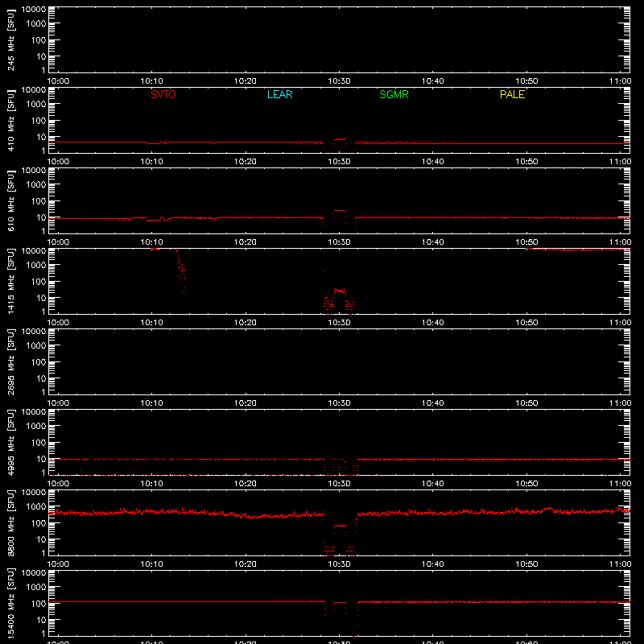Click the 10:30 calibration bump in 610 MHz plot
This screenshot has width=644, height=644.
pyautogui.click(x=340, y=211)
